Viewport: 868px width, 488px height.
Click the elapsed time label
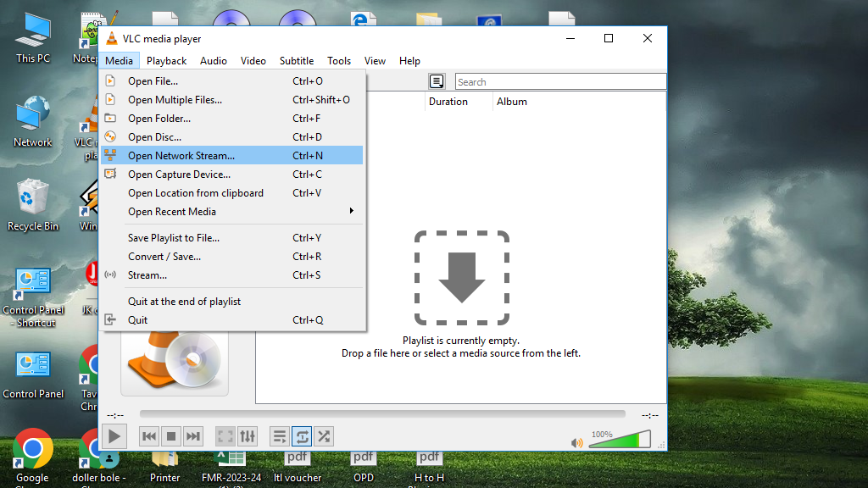[x=115, y=415]
